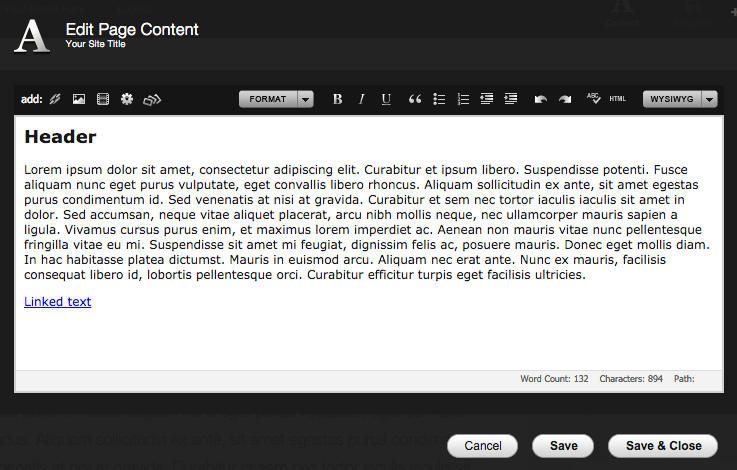
Task: Toggle italic formatting
Action: tap(362, 99)
